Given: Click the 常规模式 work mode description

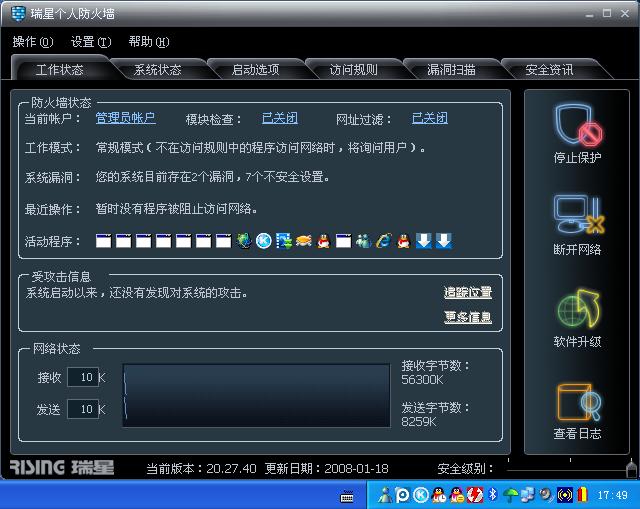Looking at the screenshot, I should [x=260, y=147].
